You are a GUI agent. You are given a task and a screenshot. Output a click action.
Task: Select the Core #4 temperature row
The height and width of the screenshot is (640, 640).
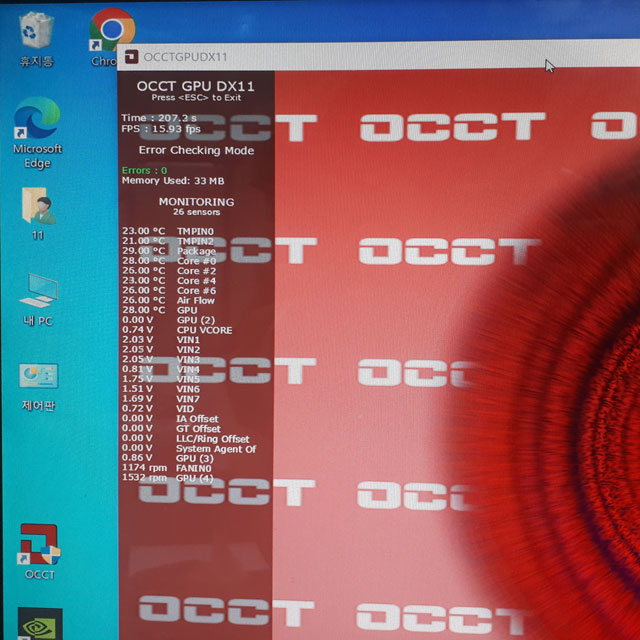[x=169, y=280]
